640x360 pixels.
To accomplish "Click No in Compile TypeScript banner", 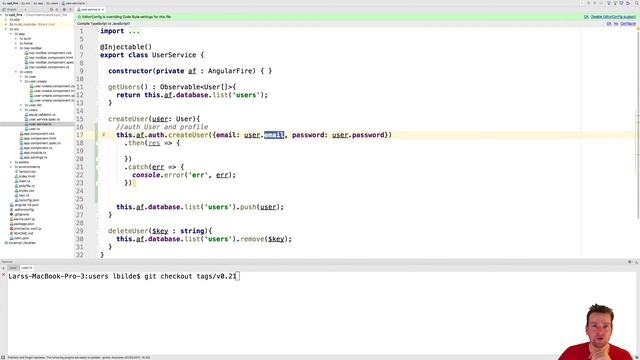I will pos(616,24).
